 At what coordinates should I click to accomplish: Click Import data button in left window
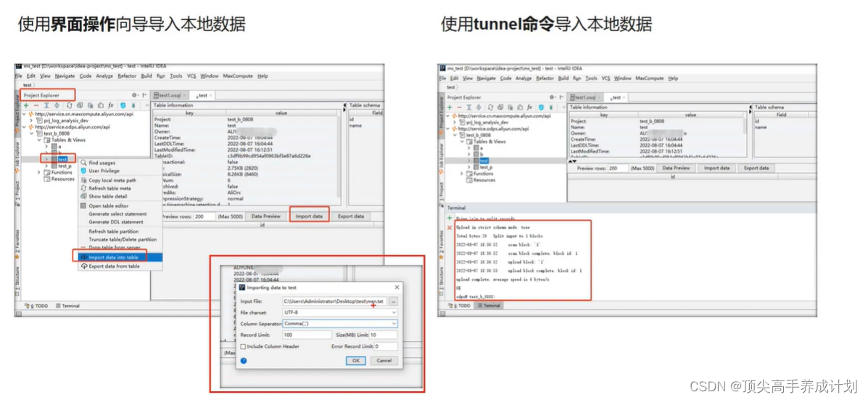click(309, 216)
